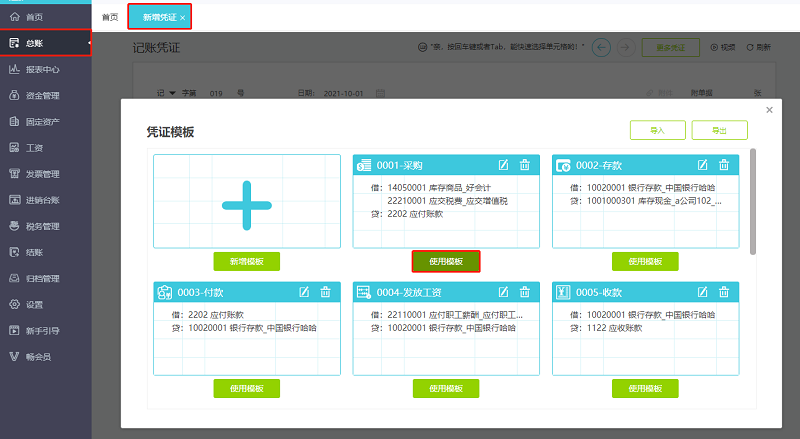The height and width of the screenshot is (439, 800).
Task: Delete the 0005-收款 template
Action: pyautogui.click(x=724, y=292)
